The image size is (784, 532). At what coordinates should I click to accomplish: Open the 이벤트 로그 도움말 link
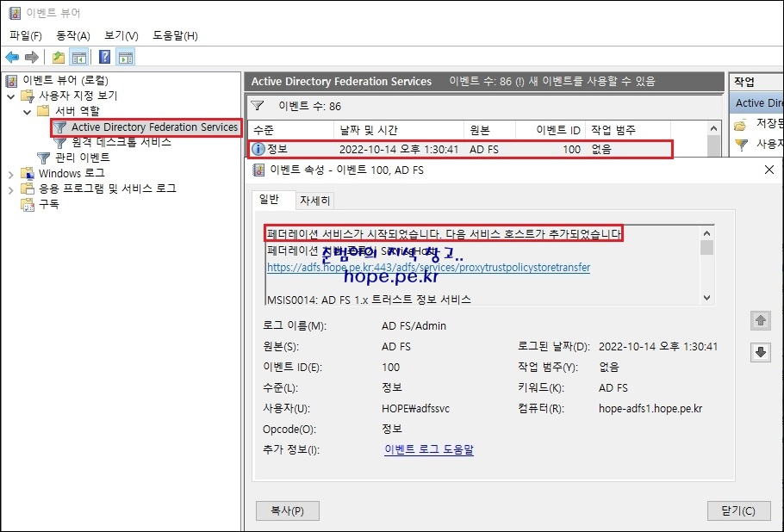pyautogui.click(x=429, y=449)
